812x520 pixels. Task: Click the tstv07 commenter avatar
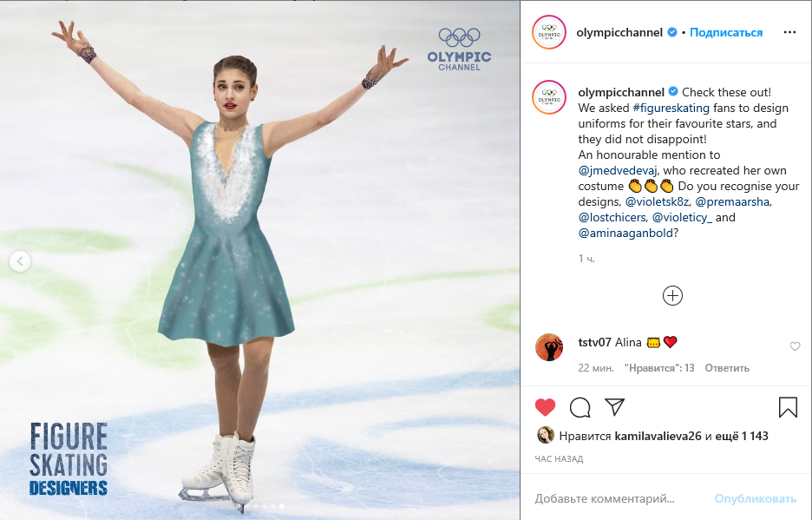tap(549, 347)
